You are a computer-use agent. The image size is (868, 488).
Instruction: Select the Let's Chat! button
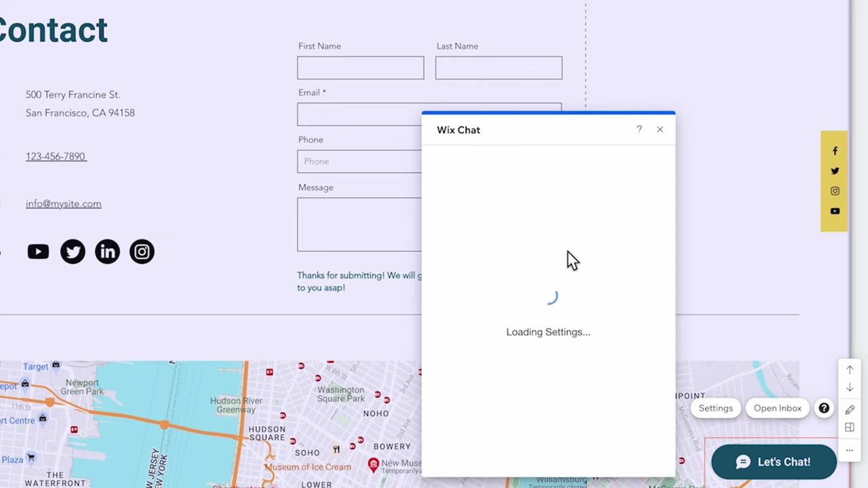tap(774, 462)
